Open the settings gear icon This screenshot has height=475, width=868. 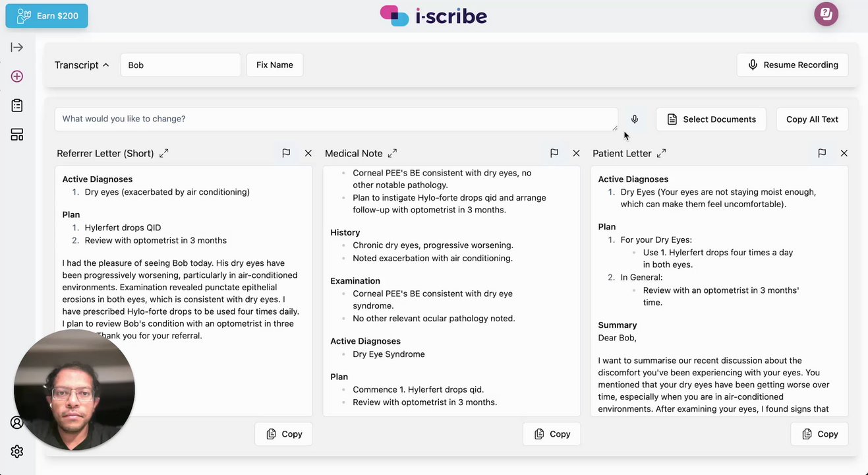[x=17, y=451]
